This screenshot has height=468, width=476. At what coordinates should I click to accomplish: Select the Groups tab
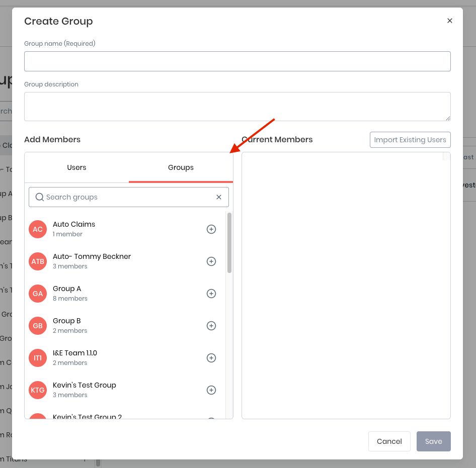(x=181, y=167)
